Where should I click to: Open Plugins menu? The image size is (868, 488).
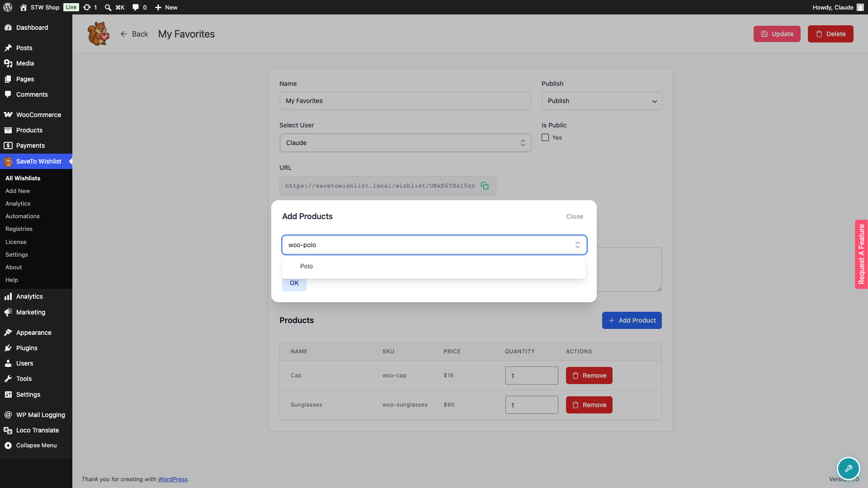point(36,348)
